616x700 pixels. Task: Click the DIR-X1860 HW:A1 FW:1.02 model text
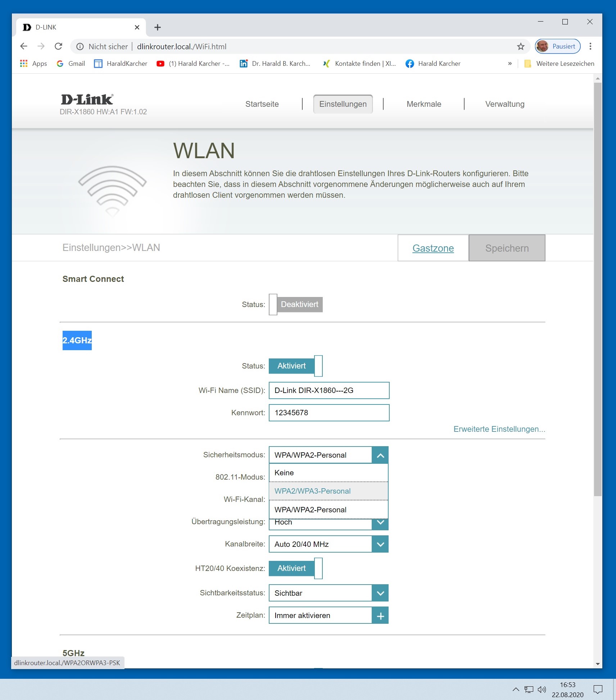[103, 112]
